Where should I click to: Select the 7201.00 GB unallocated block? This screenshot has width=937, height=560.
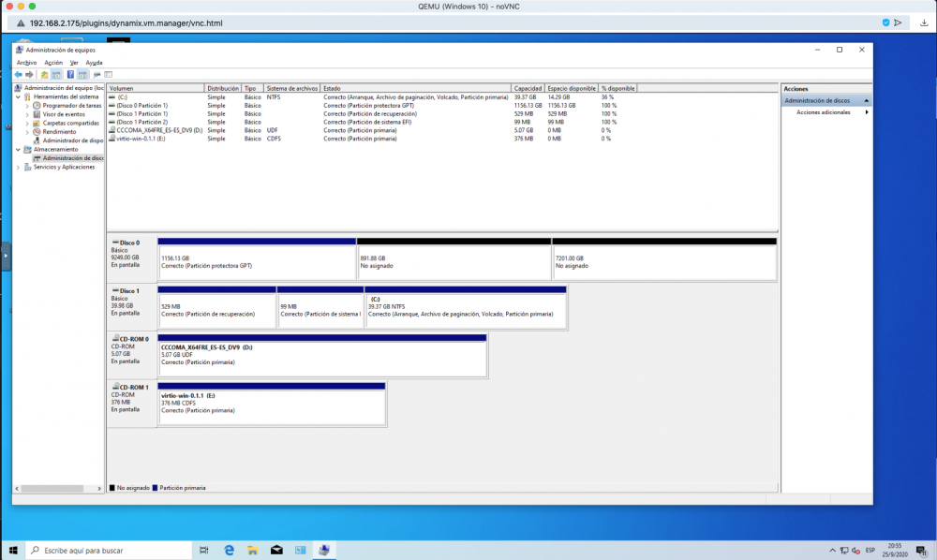pyautogui.click(x=664, y=259)
